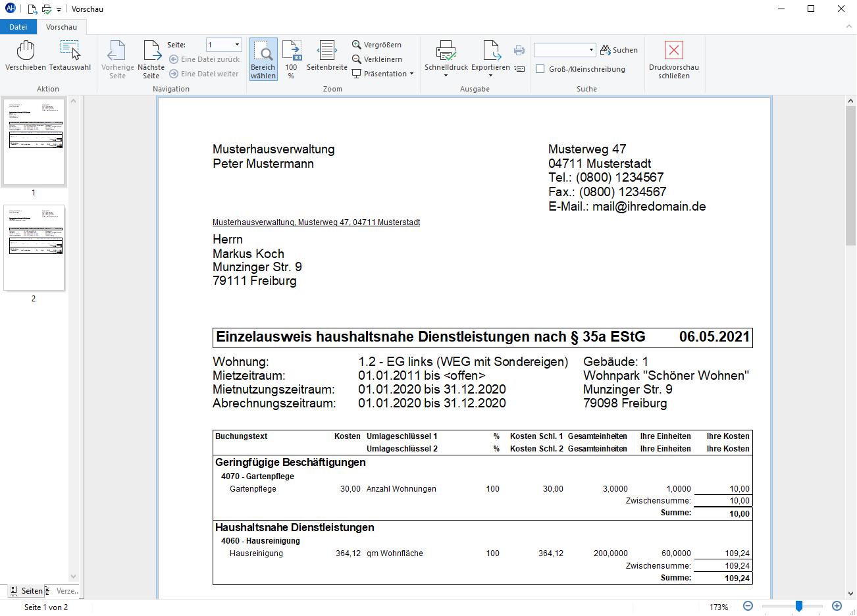Click thumbnail panel scroll-up arrow
This screenshot has height=616, width=857.
click(74, 101)
